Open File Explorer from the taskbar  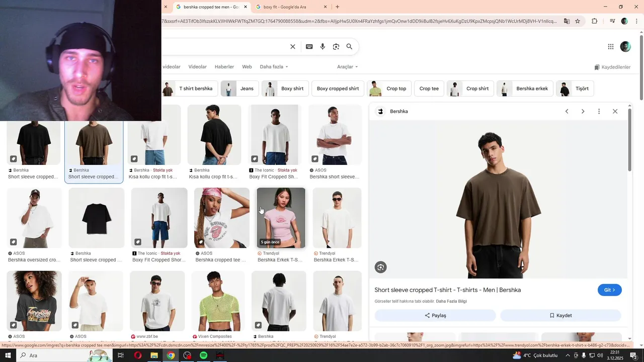[x=154, y=355]
